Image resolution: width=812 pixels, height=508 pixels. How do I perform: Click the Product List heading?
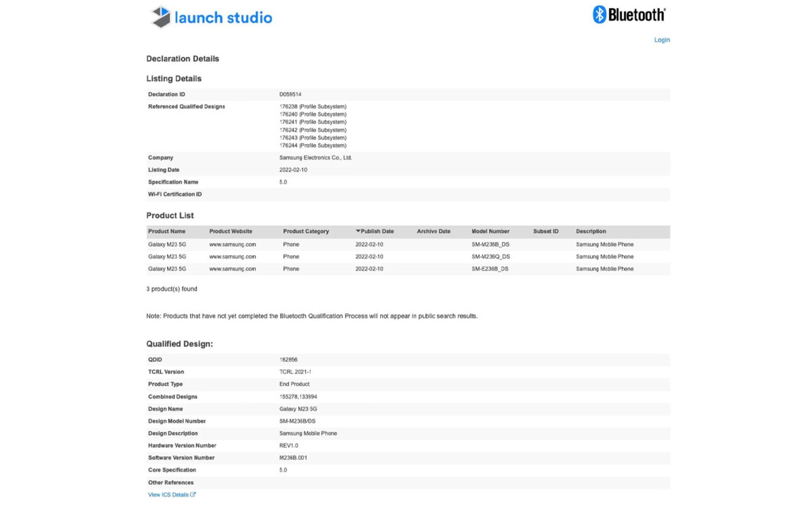[x=170, y=215]
